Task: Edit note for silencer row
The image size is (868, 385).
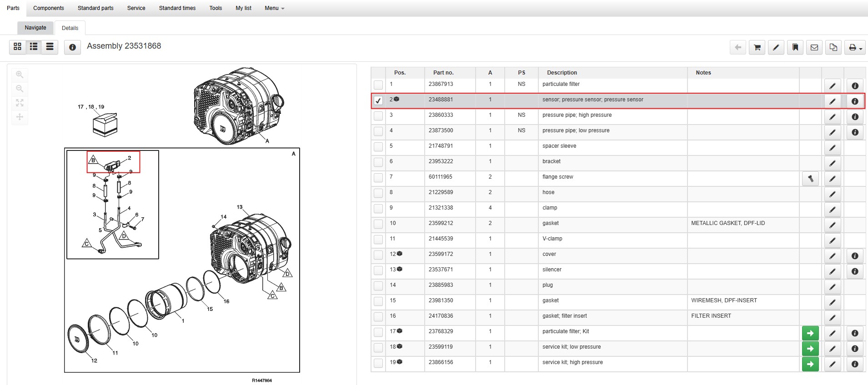Action: click(833, 271)
